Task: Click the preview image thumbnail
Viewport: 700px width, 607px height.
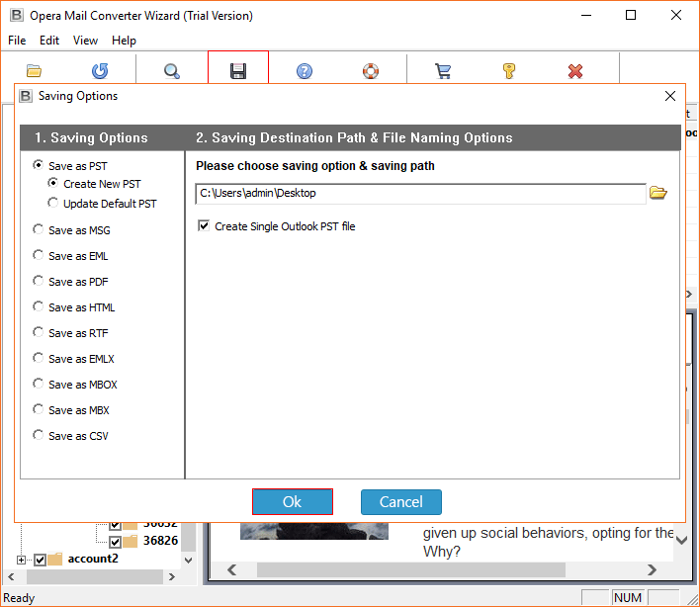Action: 314,531
